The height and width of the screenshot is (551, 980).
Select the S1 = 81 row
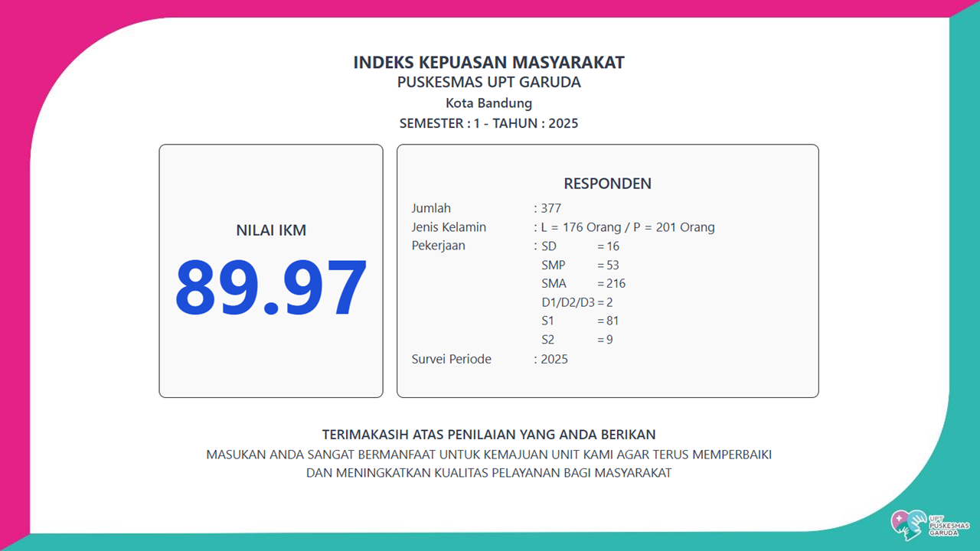click(x=580, y=321)
